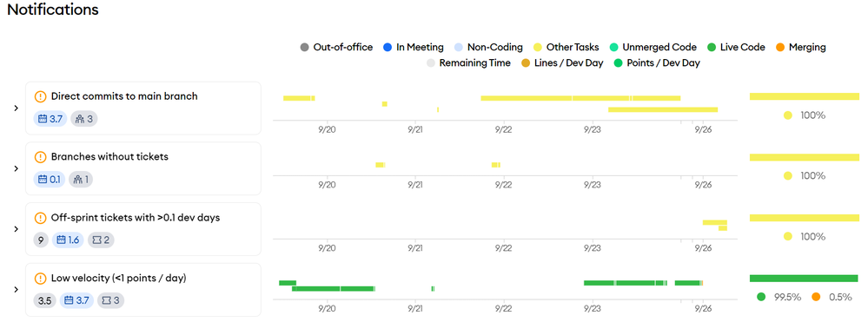
Task: Toggle the Live Code legend item
Action: tap(736, 47)
